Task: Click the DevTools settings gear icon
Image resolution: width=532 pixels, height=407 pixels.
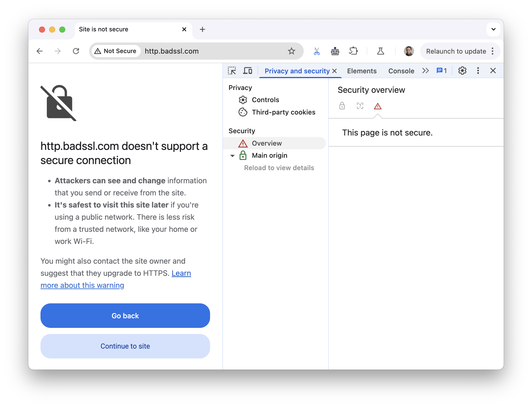Action: (x=462, y=70)
